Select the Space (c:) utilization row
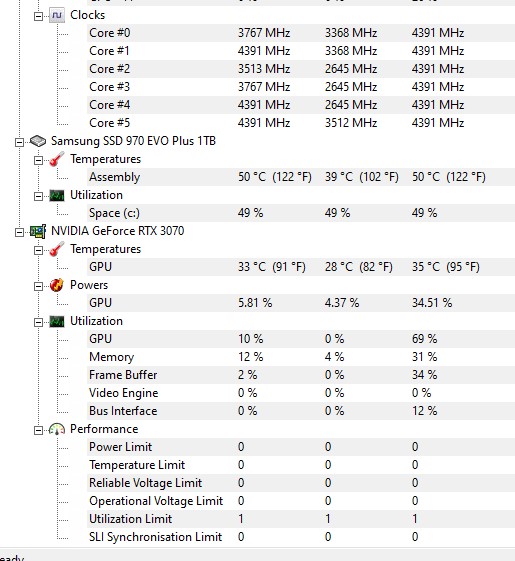515x561 pixels. pos(301,213)
